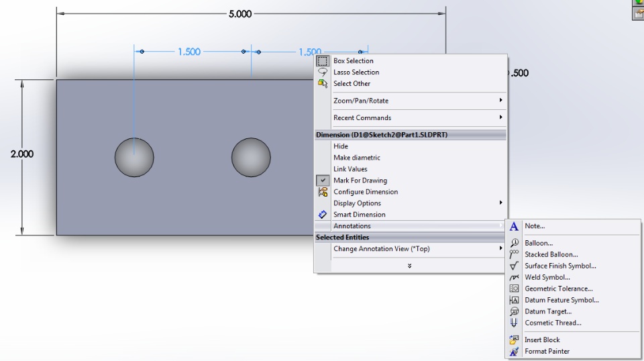Select the 2.000 height dimension
The height and width of the screenshot is (361, 644).
tap(22, 154)
